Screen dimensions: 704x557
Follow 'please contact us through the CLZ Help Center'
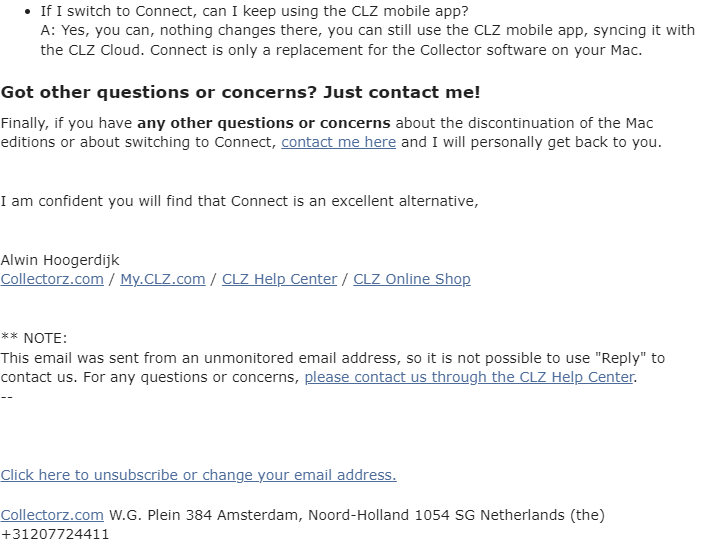tap(470, 377)
